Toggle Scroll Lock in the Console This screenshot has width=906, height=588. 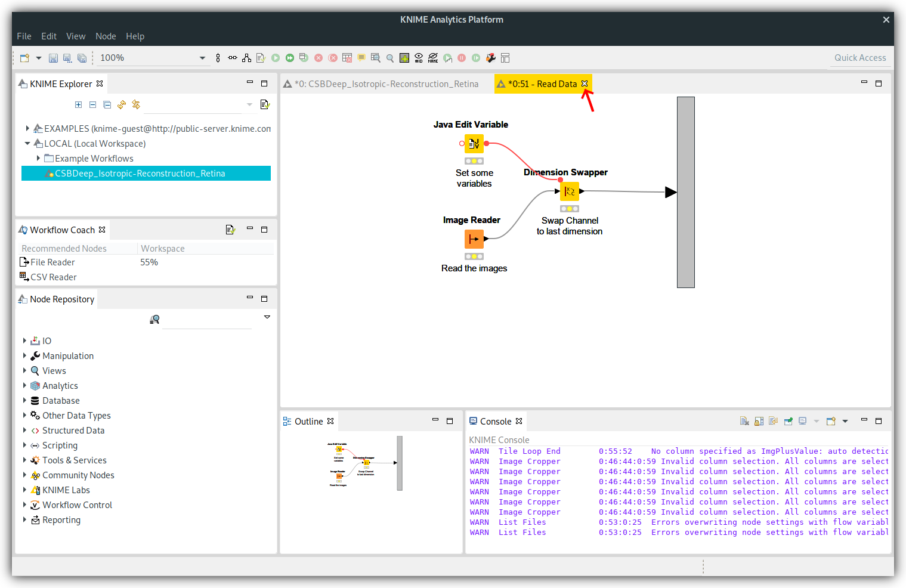(759, 421)
